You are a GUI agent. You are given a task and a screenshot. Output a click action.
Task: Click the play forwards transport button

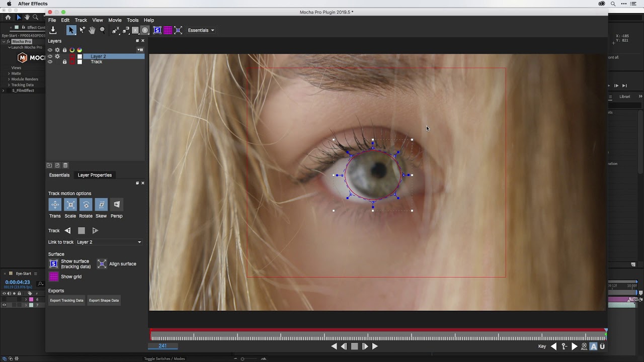(x=375, y=346)
